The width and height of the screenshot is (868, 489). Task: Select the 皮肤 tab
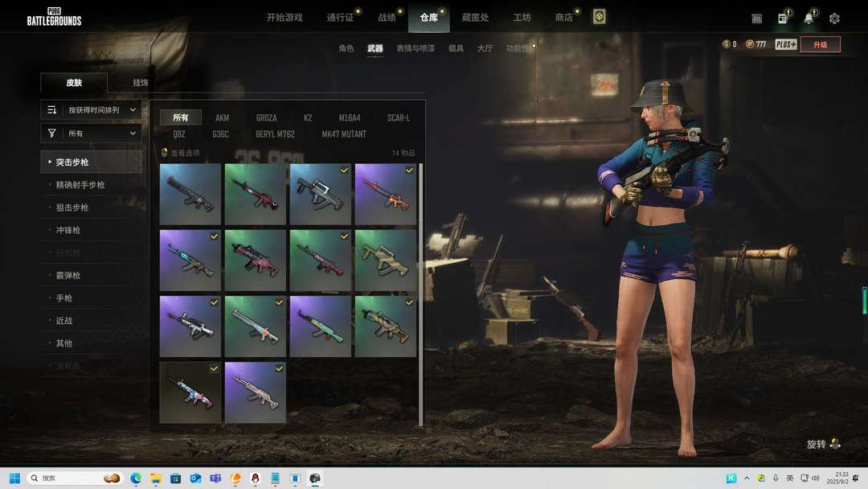74,83
